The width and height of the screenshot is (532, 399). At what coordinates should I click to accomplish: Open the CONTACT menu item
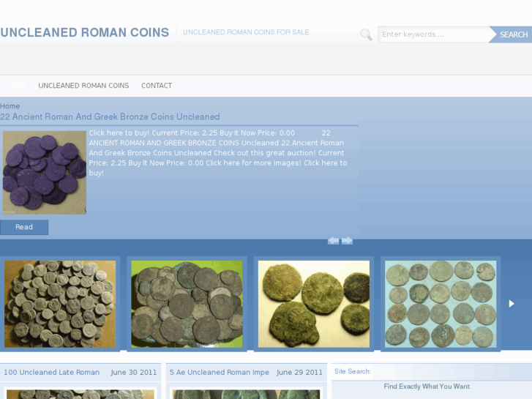(x=157, y=86)
